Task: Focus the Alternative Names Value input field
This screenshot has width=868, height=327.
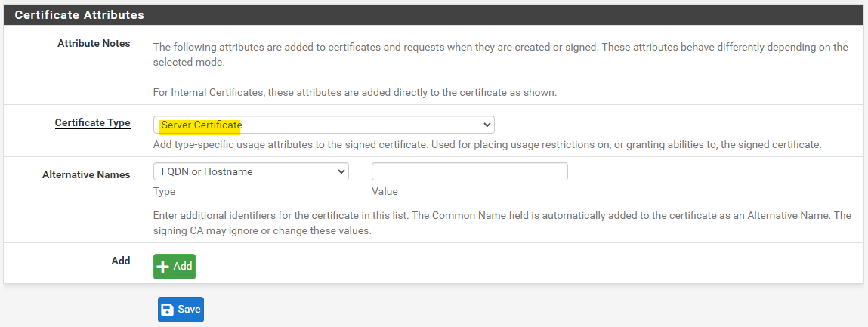Action: tap(469, 171)
